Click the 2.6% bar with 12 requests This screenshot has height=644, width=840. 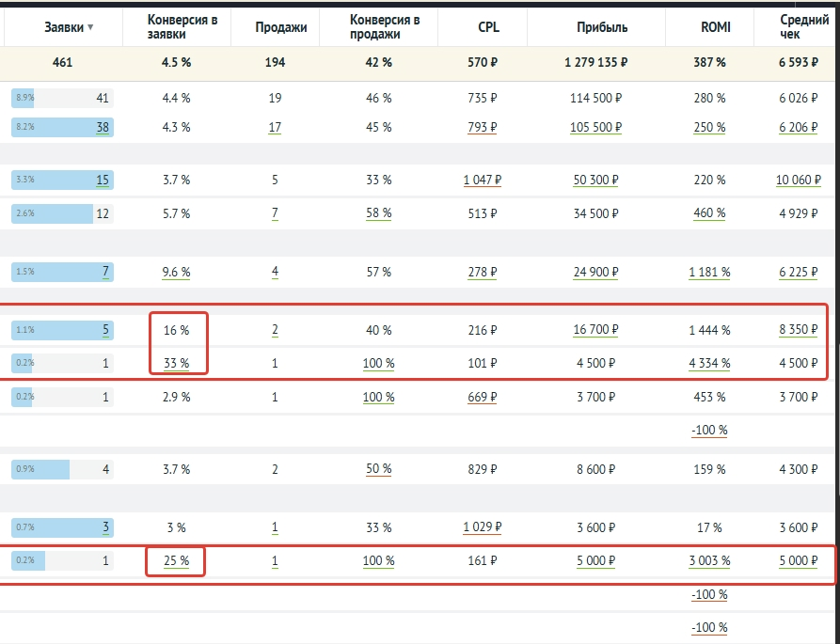62,213
